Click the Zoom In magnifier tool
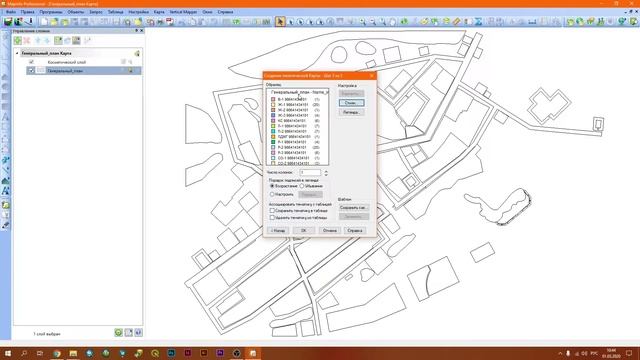640x360 pixels. point(362,22)
